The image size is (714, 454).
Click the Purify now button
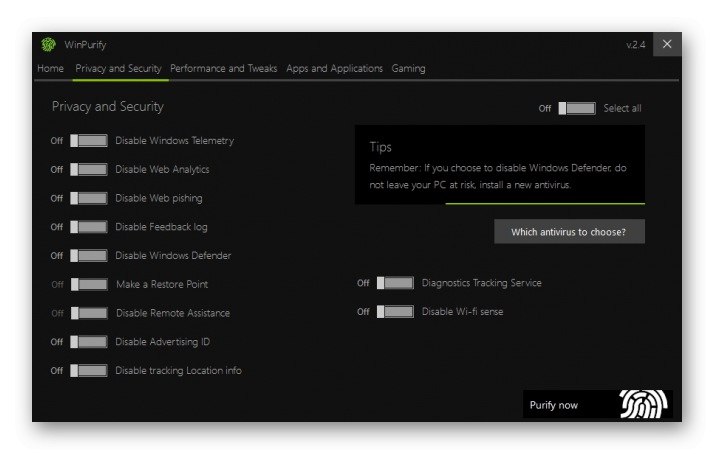(597, 404)
